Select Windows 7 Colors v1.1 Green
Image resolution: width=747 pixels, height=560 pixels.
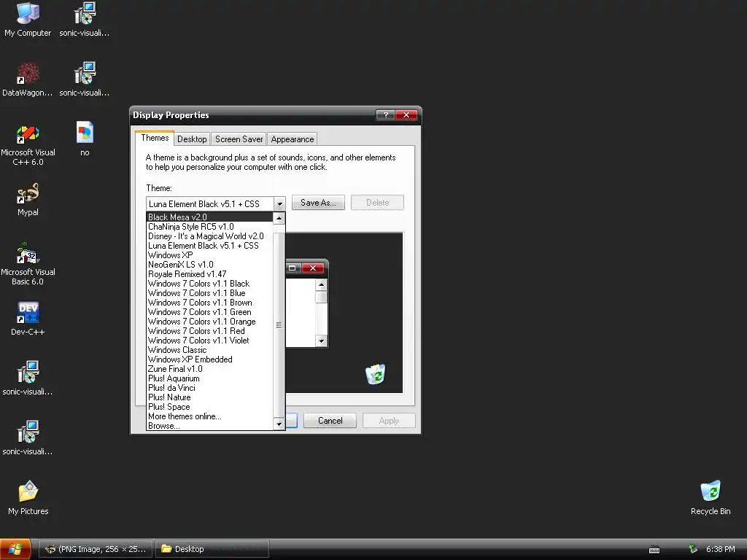(209, 312)
